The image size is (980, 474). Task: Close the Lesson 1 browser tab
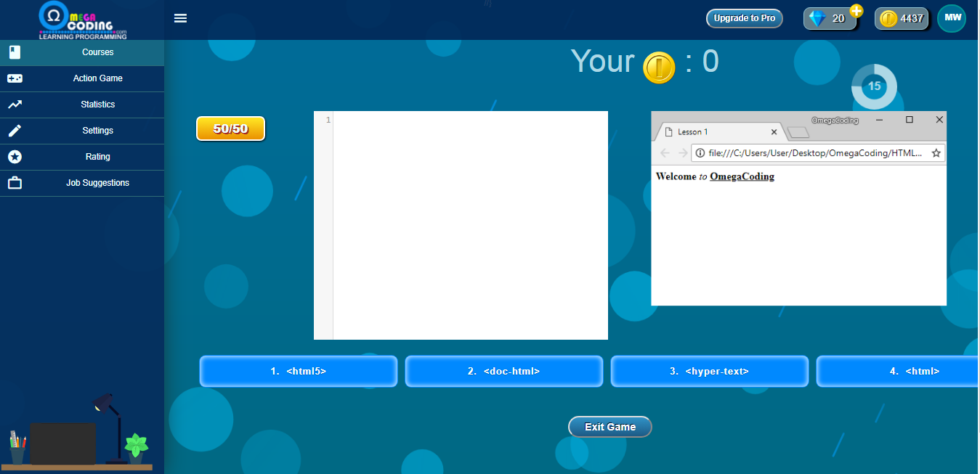(774, 132)
